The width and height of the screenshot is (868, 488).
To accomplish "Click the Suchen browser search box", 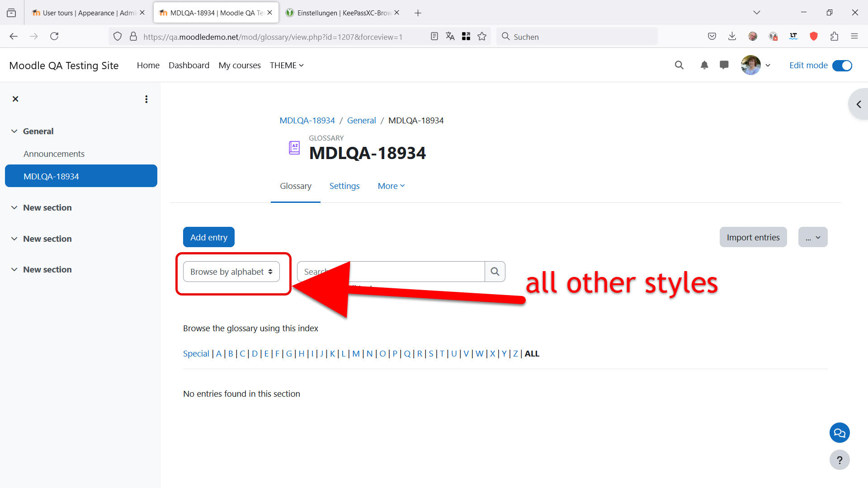I will pos(576,37).
